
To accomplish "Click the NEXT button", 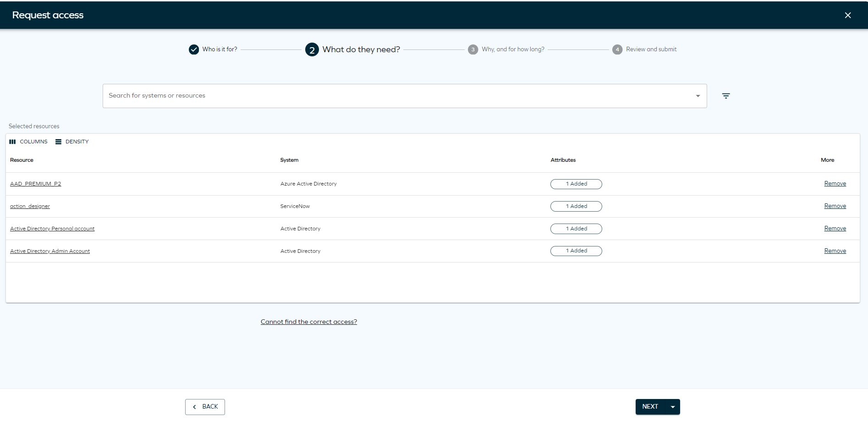I will (650, 407).
